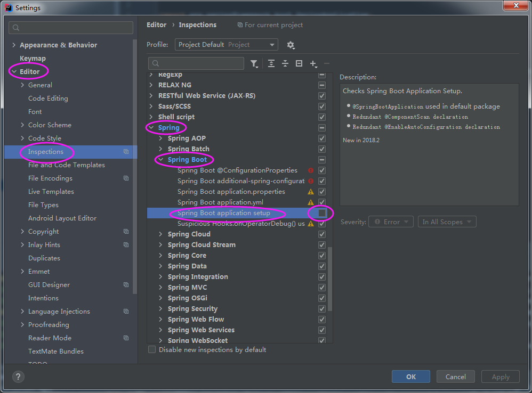Toggle the RESTful Web Service checkbox
The image size is (532, 393).
[x=322, y=95]
